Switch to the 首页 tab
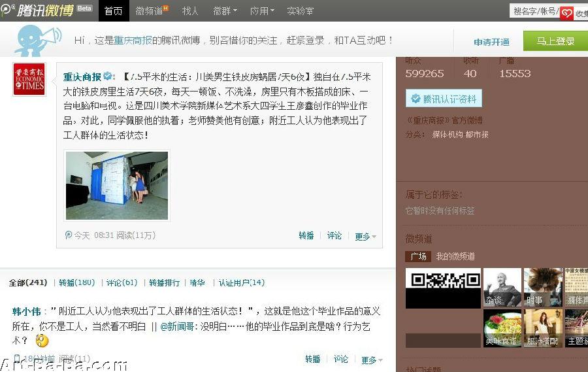The image size is (588, 372). pyautogui.click(x=114, y=11)
